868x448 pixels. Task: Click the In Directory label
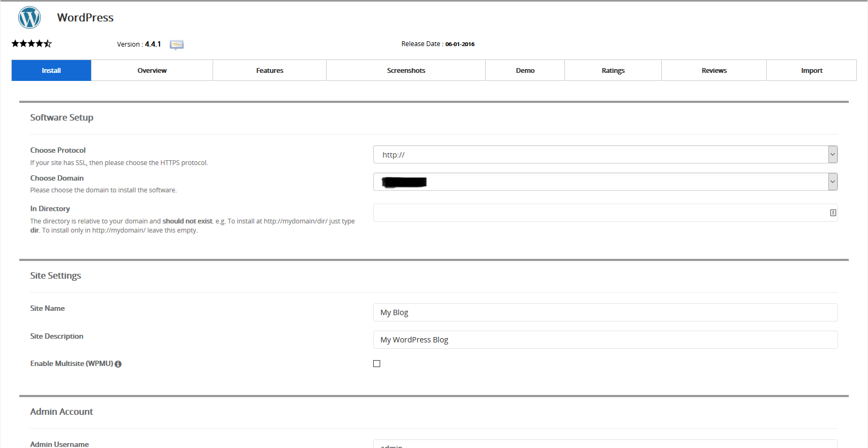click(x=50, y=208)
